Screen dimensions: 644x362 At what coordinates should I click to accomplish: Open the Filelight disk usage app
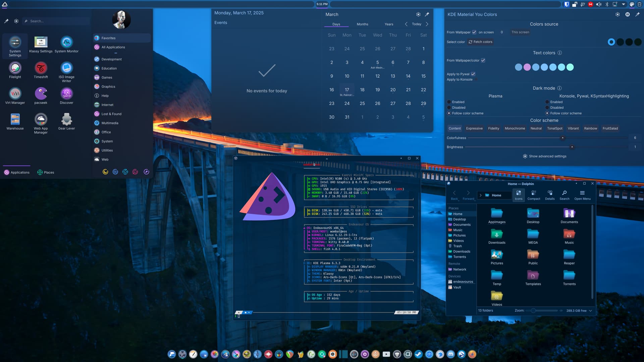tap(15, 68)
